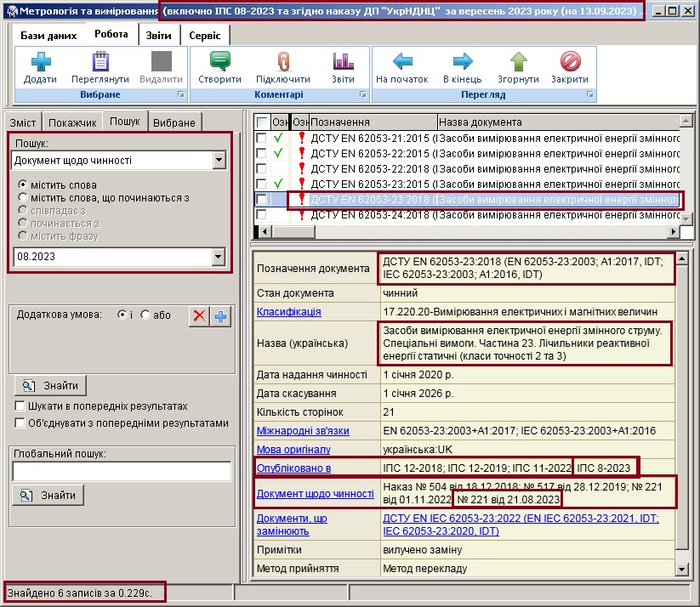This screenshot has height=607, width=700.
Task: Select the ДСТУ EN 62053-23:2015 result row
Action: tap(467, 184)
